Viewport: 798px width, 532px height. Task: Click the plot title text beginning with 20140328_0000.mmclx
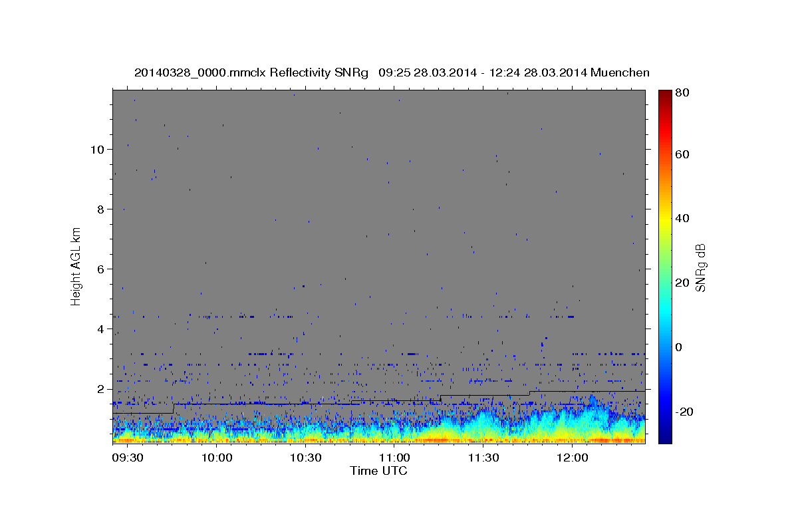pos(392,72)
